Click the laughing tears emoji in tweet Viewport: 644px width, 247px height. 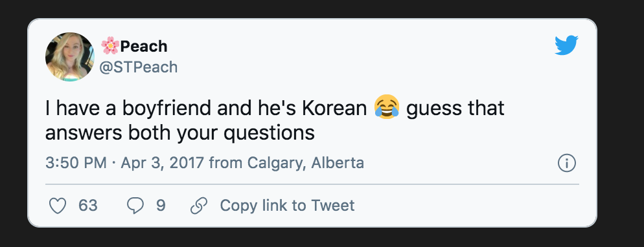click(x=387, y=107)
